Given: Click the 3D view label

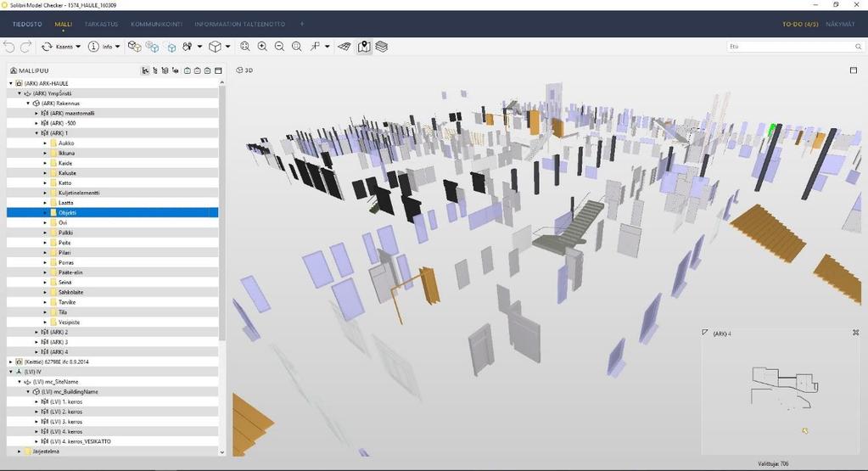Looking at the screenshot, I should pyautogui.click(x=244, y=70).
